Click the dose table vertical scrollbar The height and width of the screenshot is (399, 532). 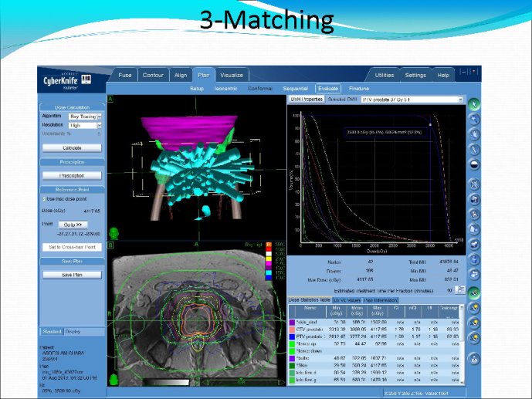(462, 344)
